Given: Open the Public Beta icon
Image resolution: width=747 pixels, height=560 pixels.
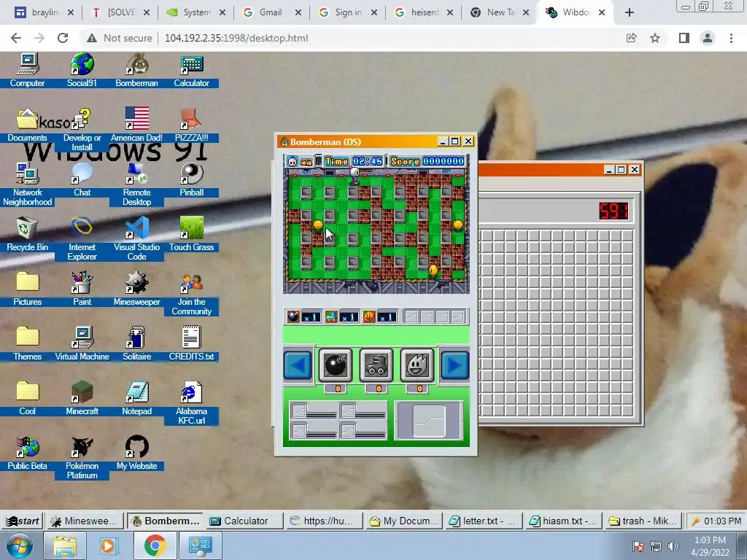Looking at the screenshot, I should click(x=27, y=447).
